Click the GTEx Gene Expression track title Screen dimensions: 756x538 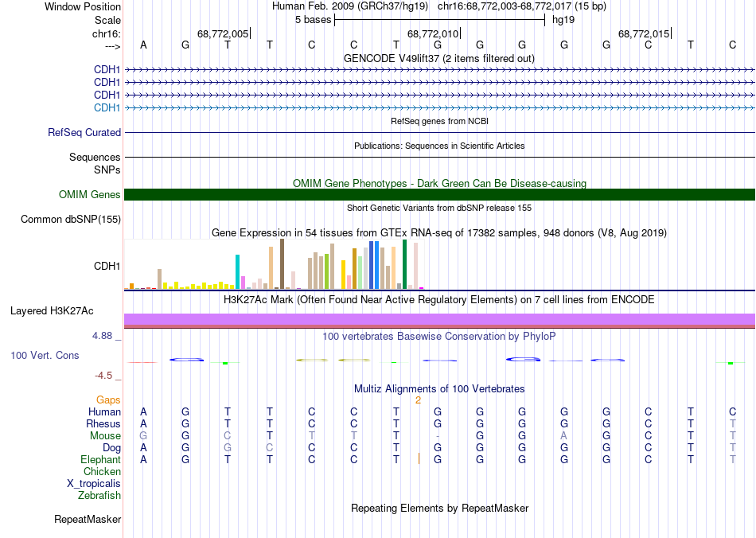coord(439,233)
